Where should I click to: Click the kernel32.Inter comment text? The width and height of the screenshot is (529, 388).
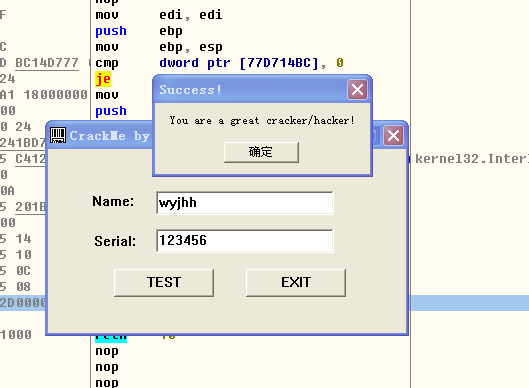472,159
